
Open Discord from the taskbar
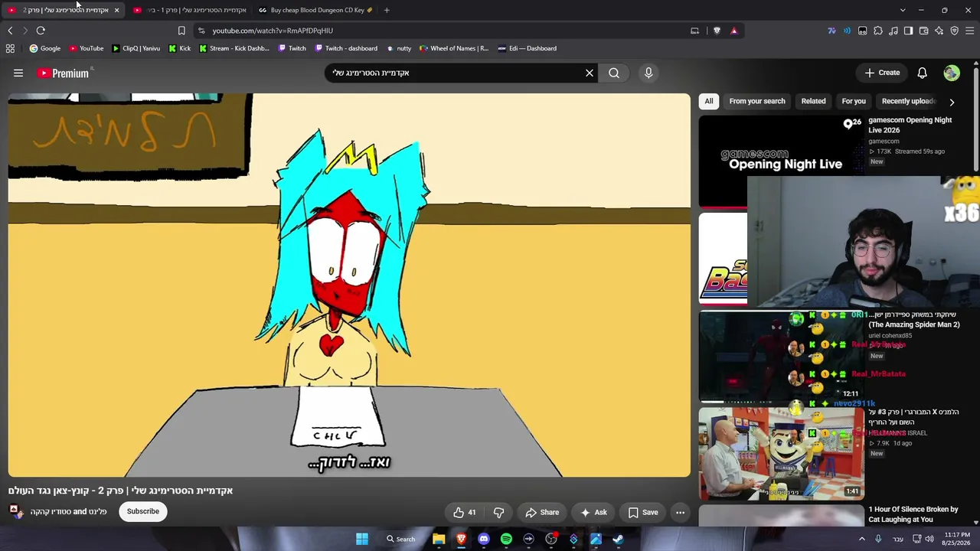[x=484, y=539]
